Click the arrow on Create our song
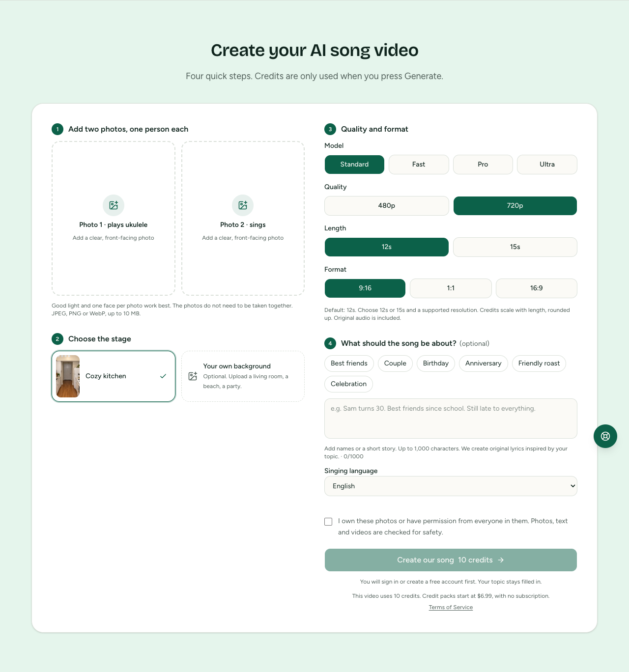 click(501, 560)
